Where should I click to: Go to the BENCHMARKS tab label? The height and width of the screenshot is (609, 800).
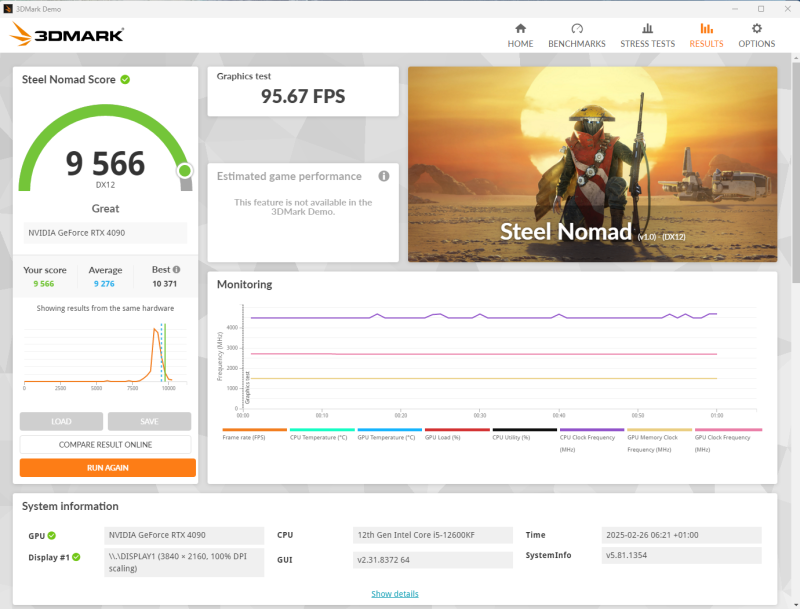577,44
